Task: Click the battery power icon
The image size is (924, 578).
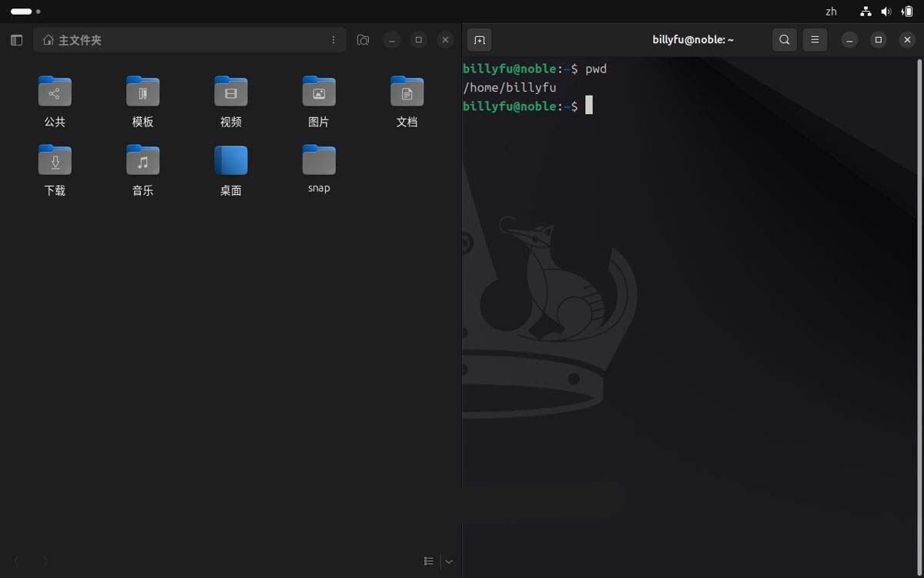Action: coord(907,12)
